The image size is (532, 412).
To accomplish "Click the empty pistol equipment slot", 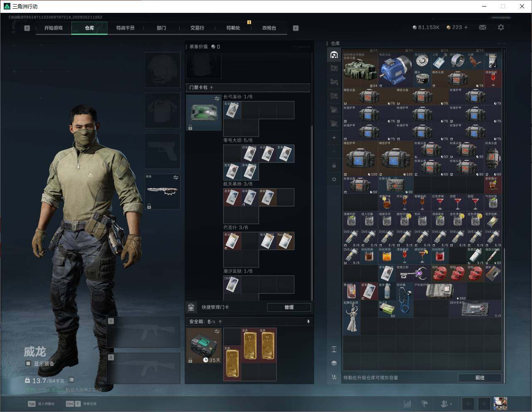I will pos(162,151).
